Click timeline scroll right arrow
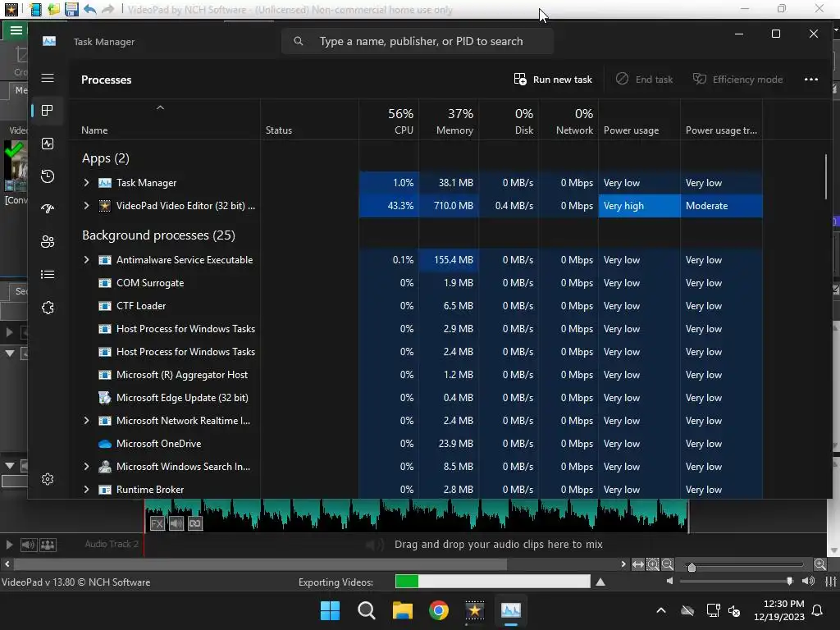This screenshot has height=630, width=840. click(x=623, y=564)
